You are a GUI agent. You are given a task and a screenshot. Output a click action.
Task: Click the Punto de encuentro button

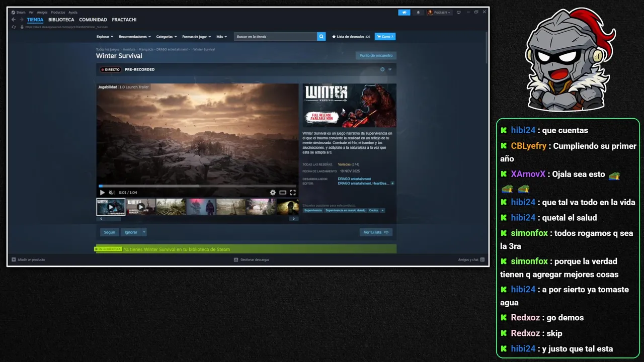click(376, 55)
